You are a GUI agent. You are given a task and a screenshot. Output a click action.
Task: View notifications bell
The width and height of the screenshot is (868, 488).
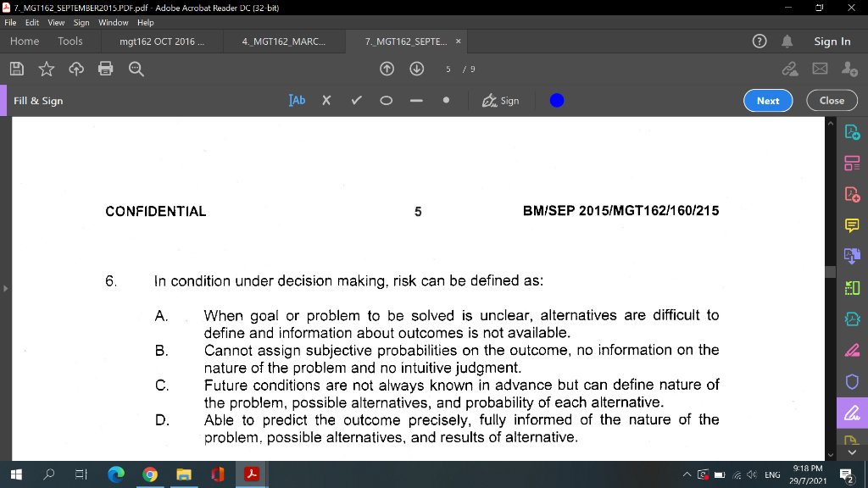click(787, 42)
